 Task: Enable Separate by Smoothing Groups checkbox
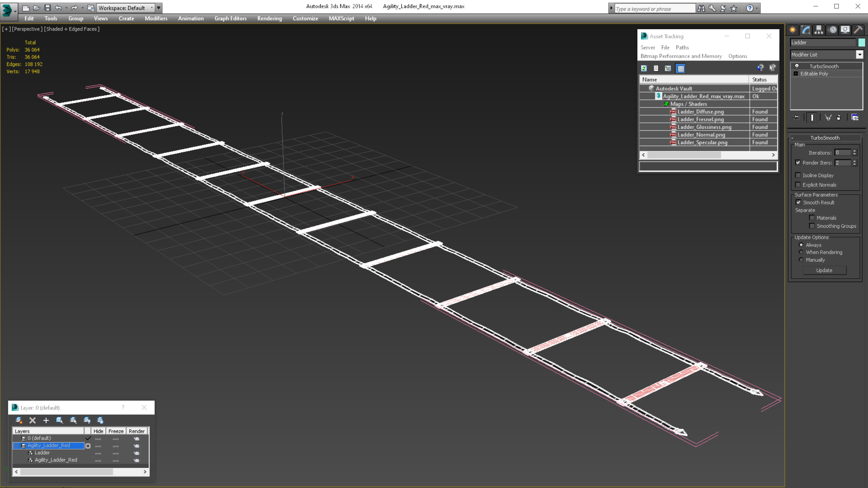click(x=812, y=226)
